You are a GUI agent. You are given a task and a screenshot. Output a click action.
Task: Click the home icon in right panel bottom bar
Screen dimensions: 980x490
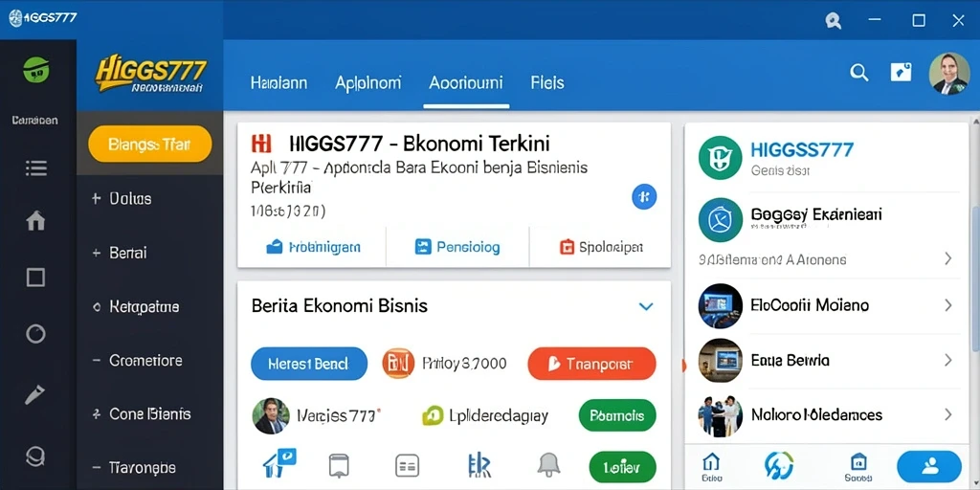pyautogui.click(x=711, y=467)
